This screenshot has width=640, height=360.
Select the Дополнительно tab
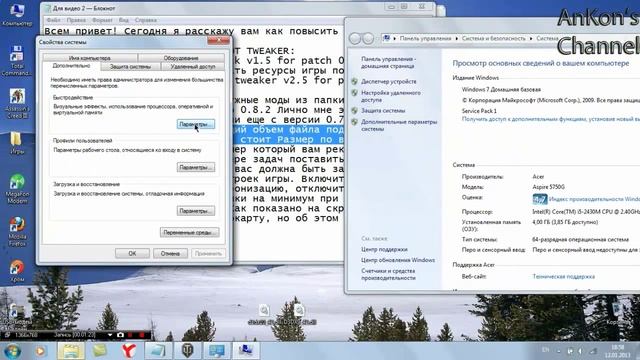point(71,66)
